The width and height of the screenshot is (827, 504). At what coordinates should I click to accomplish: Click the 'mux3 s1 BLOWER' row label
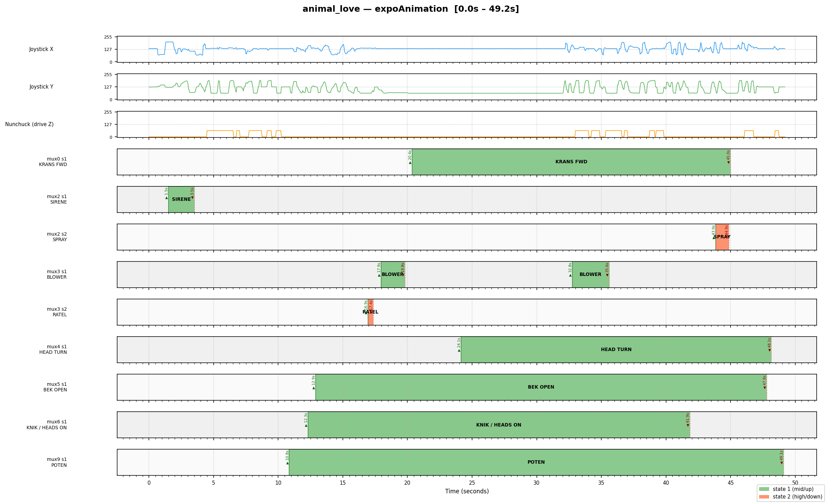57,275
